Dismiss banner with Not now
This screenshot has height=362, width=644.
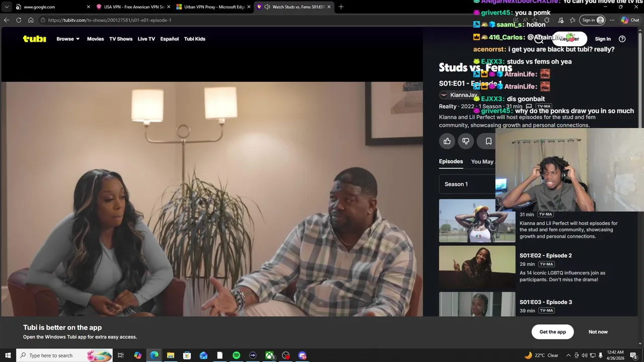click(598, 332)
